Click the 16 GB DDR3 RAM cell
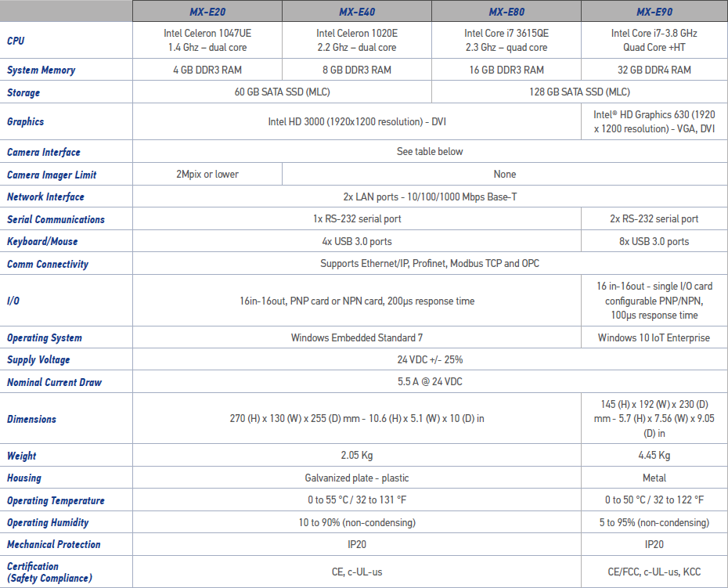This screenshot has height=588, width=728. tap(506, 70)
